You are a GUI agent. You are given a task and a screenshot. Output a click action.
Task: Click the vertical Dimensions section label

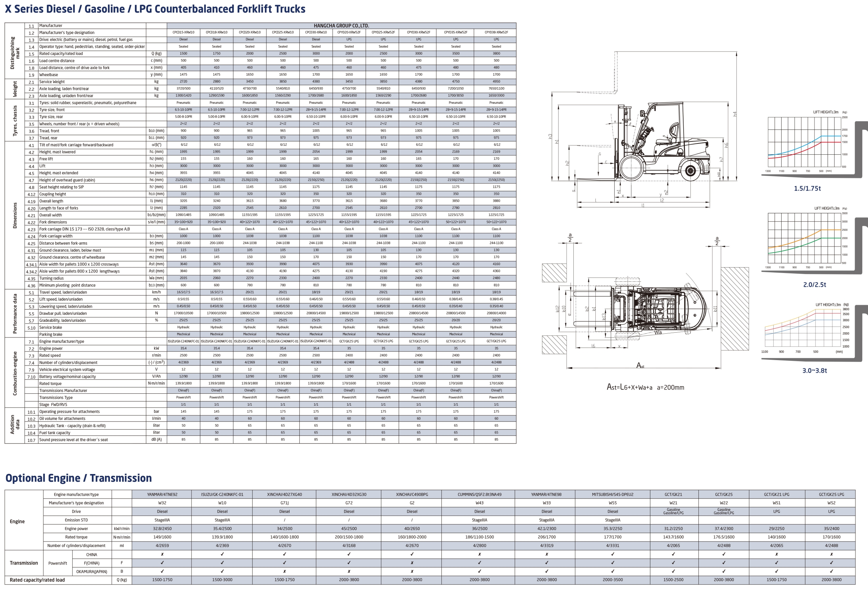click(x=15, y=216)
